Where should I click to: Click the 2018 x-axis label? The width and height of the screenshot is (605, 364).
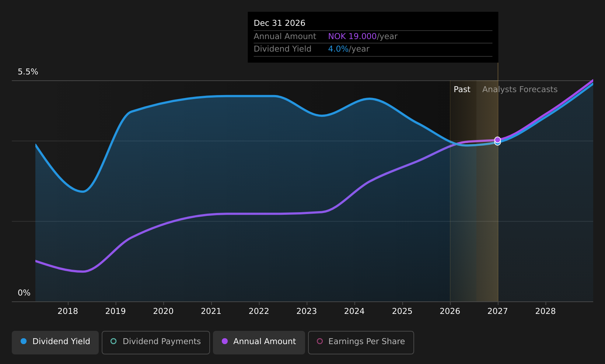pyautogui.click(x=68, y=311)
